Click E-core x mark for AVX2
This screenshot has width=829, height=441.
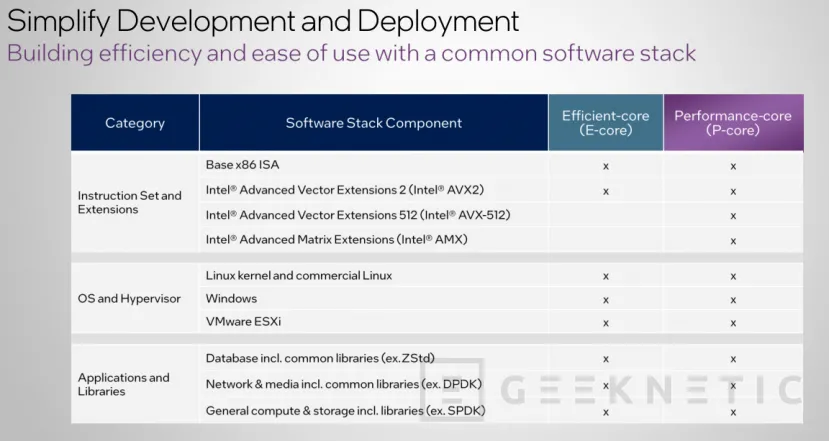[x=606, y=191]
